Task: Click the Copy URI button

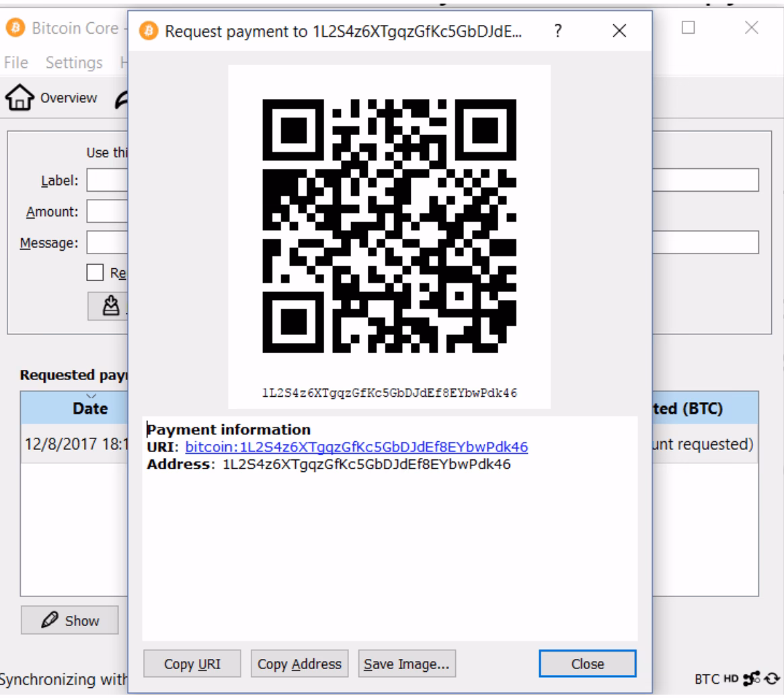Action: 192,664
